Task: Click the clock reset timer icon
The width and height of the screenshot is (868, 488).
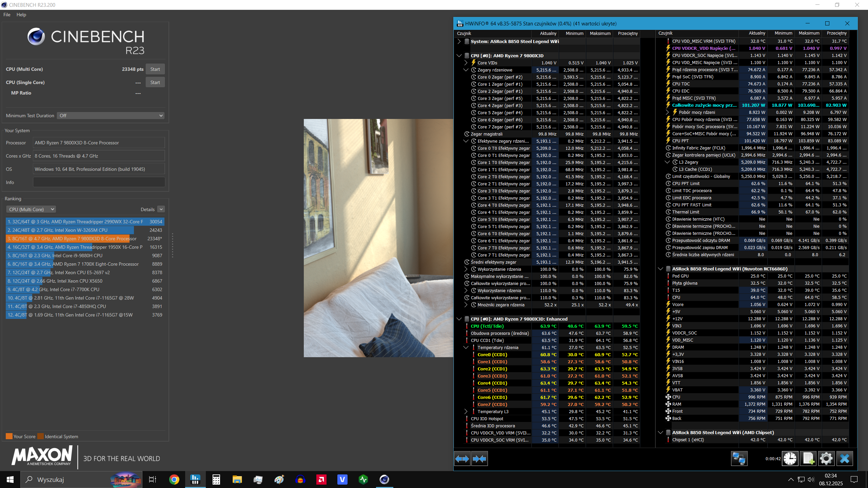Action: [790, 459]
